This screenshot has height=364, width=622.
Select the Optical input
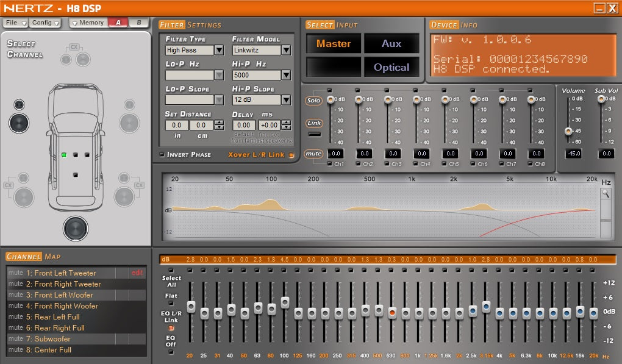391,67
